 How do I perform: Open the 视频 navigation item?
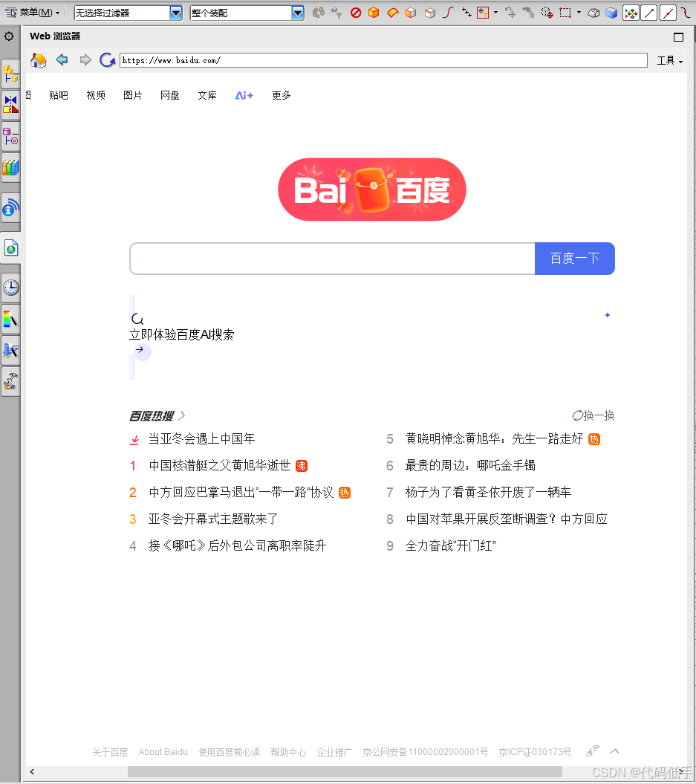[x=96, y=95]
